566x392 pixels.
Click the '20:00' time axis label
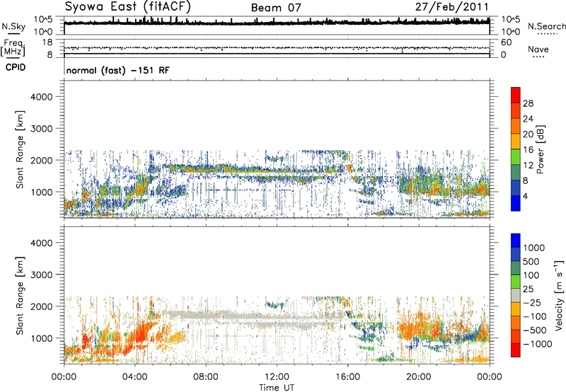tap(419, 377)
